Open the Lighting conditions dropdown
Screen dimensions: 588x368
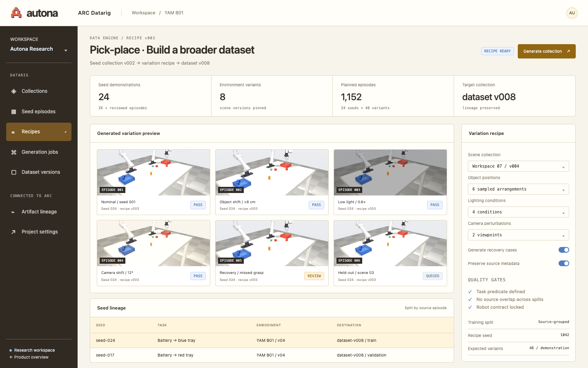pos(519,212)
